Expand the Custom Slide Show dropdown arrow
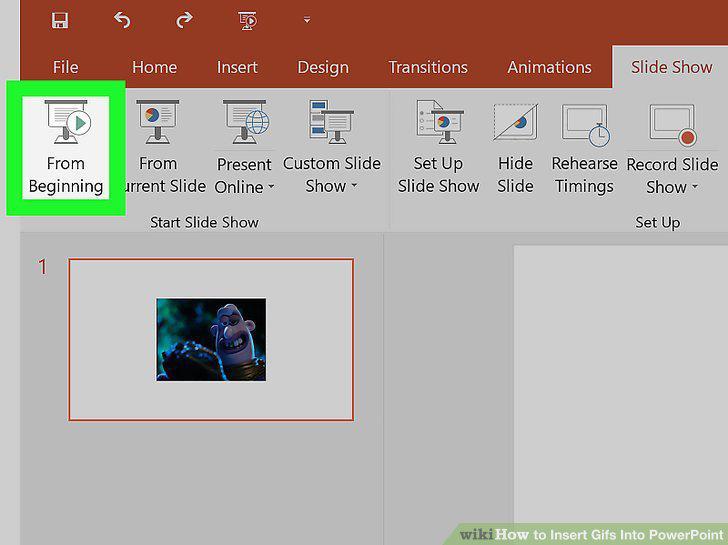The image size is (728, 545). tap(354, 186)
